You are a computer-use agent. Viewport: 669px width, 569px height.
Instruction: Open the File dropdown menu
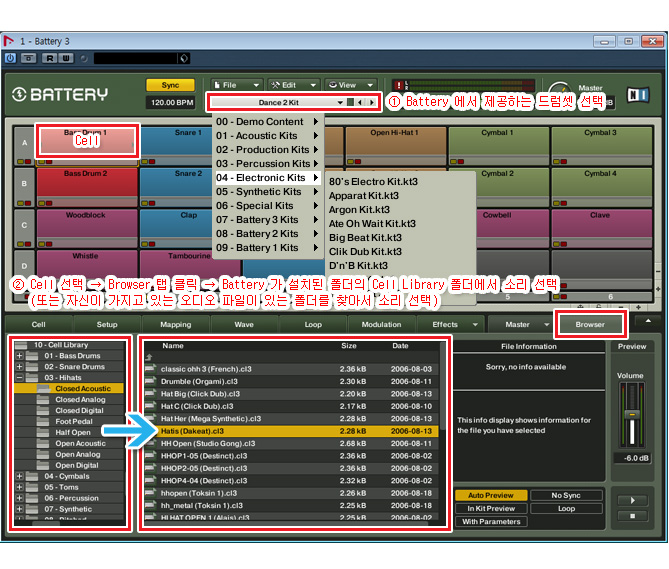pos(237,85)
